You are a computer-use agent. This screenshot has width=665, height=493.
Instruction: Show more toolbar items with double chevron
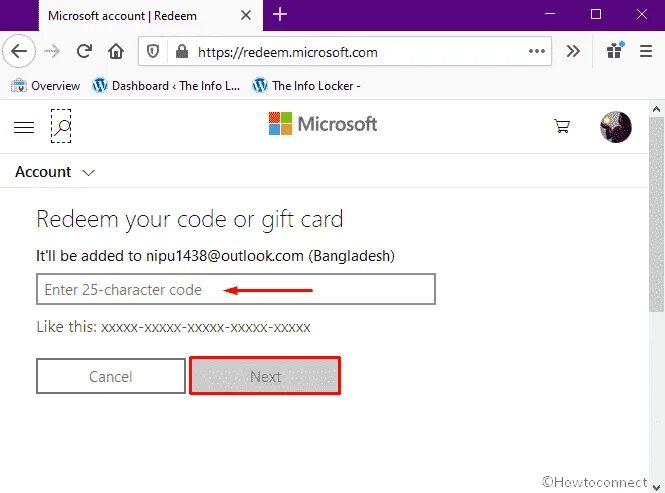tap(573, 51)
